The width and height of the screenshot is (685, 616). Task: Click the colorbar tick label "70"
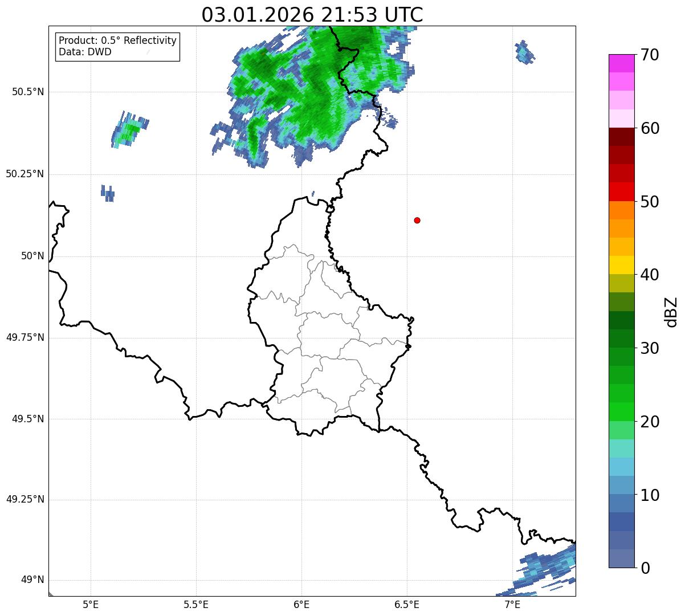tap(649, 55)
